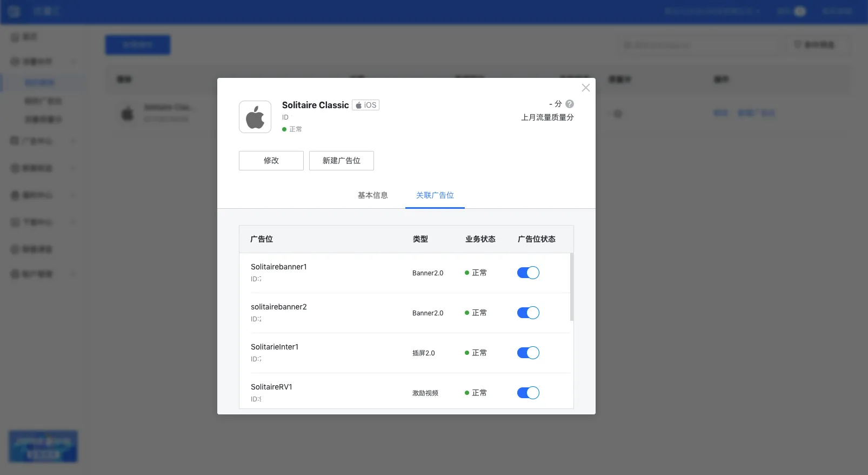Screen dimensions: 868x475
Task: Open the account dropdown in the top bar
Action: point(711,11)
